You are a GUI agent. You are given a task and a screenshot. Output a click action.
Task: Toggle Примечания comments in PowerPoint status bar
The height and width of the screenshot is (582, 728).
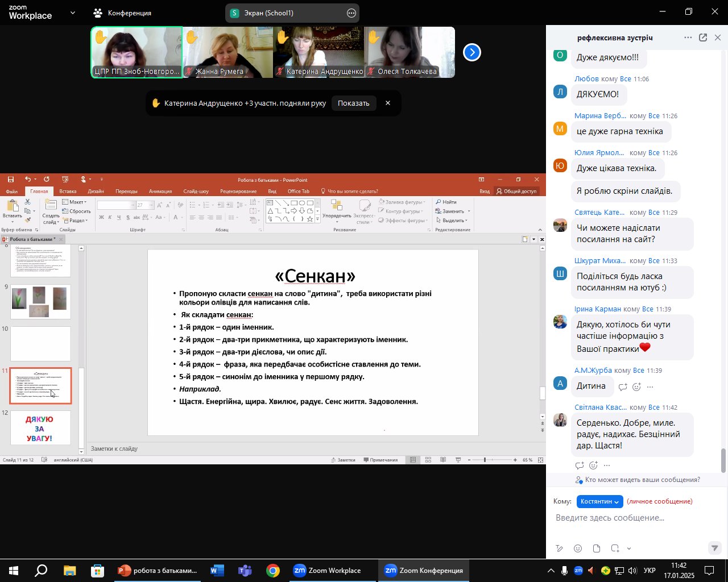tap(380, 460)
